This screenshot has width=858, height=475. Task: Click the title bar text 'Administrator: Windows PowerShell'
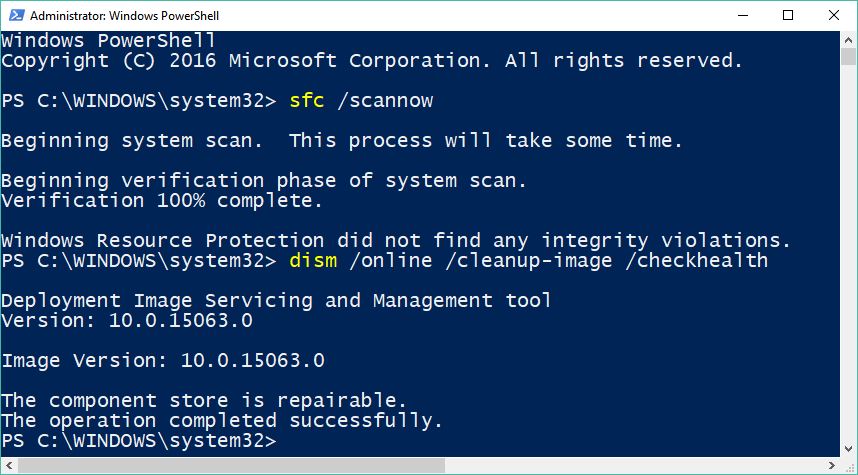pyautogui.click(x=124, y=16)
